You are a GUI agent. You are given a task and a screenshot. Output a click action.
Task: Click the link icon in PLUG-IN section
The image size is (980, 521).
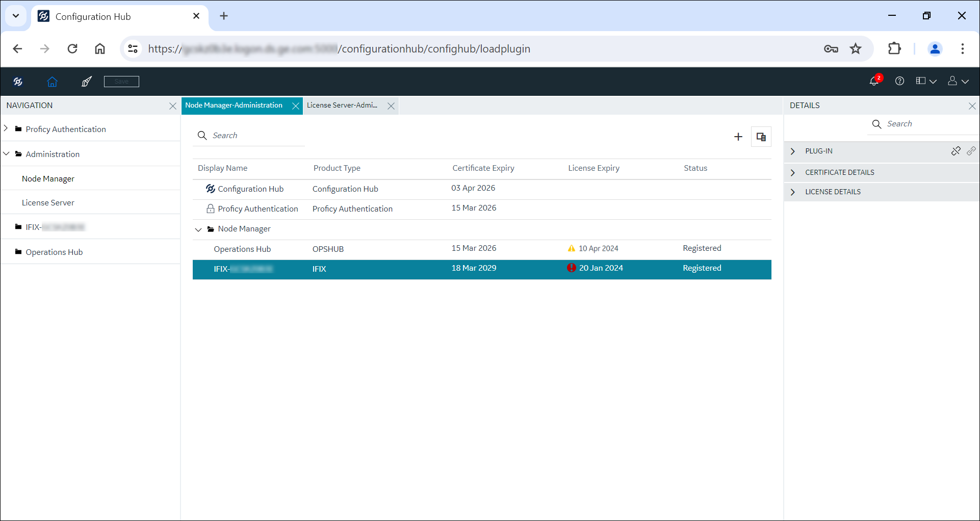(x=971, y=151)
